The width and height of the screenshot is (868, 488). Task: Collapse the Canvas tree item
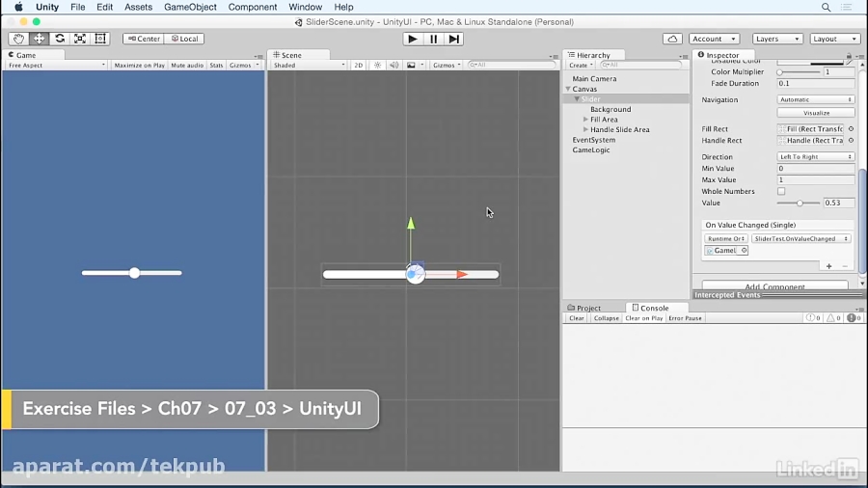pyautogui.click(x=568, y=89)
